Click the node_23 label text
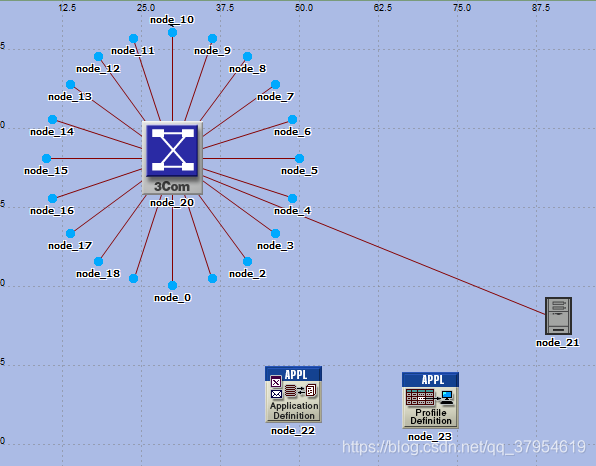Image resolution: width=596 pixels, height=466 pixels. click(x=430, y=437)
